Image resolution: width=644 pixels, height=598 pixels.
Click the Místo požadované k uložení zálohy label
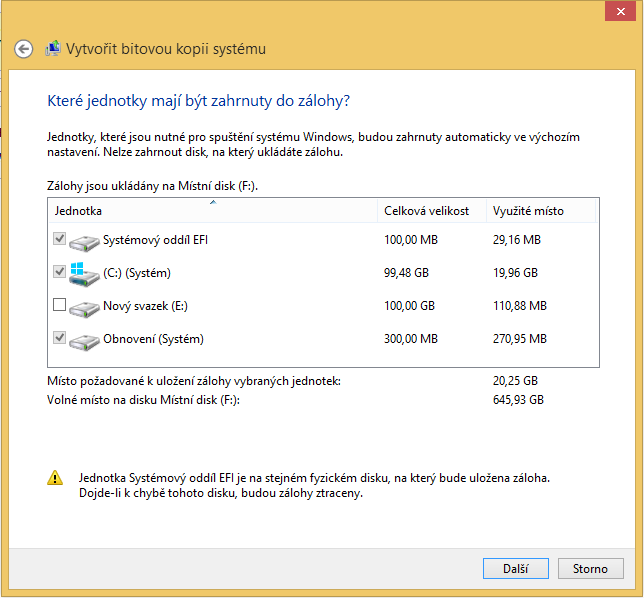point(194,381)
